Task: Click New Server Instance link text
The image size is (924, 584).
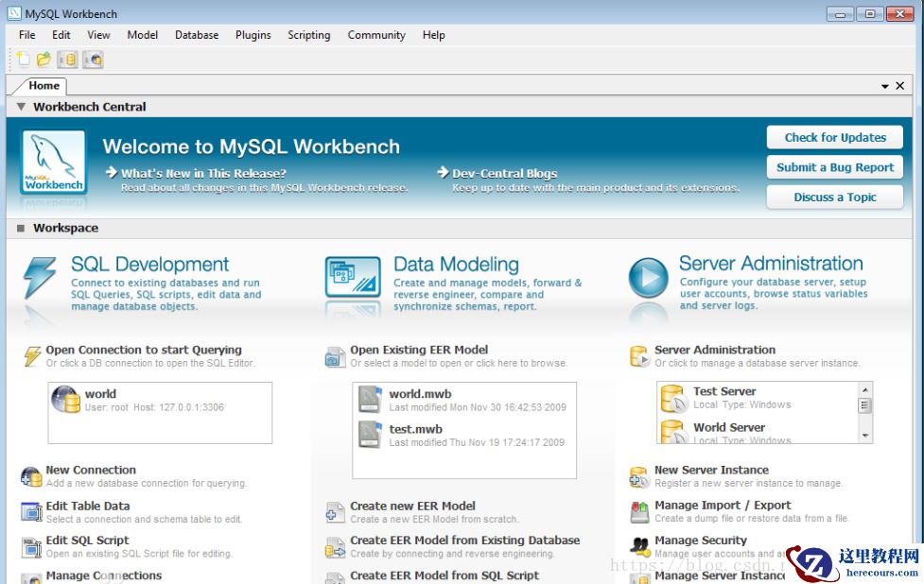Action: coord(711,470)
